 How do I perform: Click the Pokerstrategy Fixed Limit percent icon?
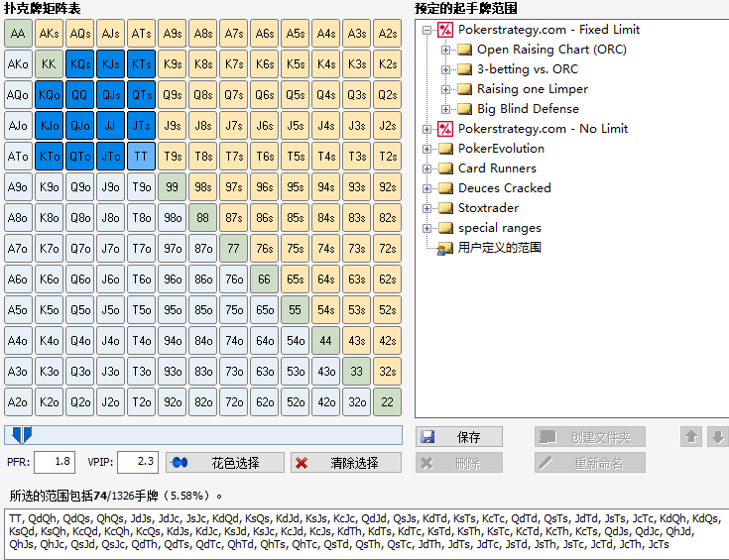coord(445,30)
